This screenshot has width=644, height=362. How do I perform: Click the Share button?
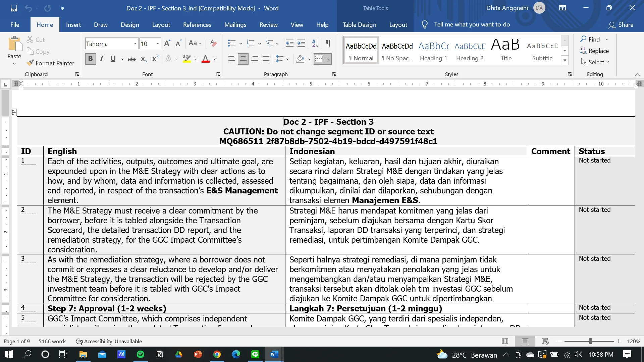tap(621, 25)
